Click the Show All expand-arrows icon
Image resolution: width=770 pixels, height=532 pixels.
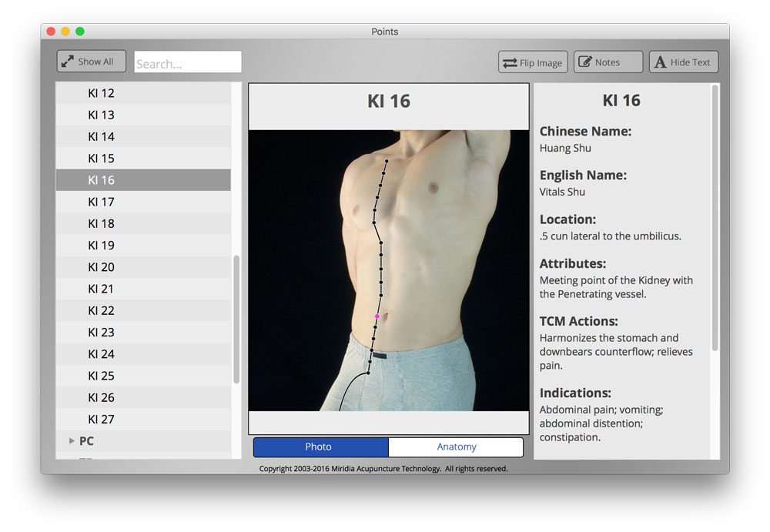point(67,62)
